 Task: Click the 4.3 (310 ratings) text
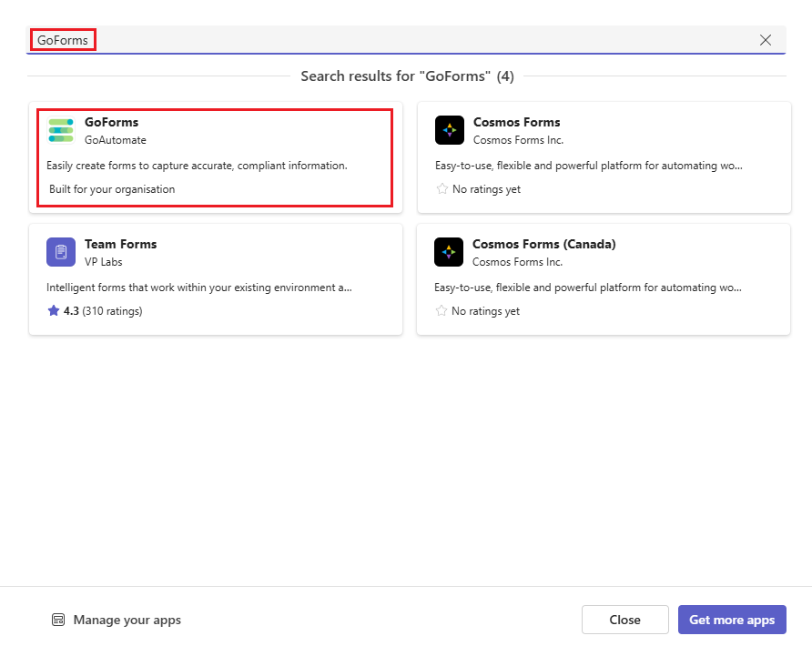point(103,311)
